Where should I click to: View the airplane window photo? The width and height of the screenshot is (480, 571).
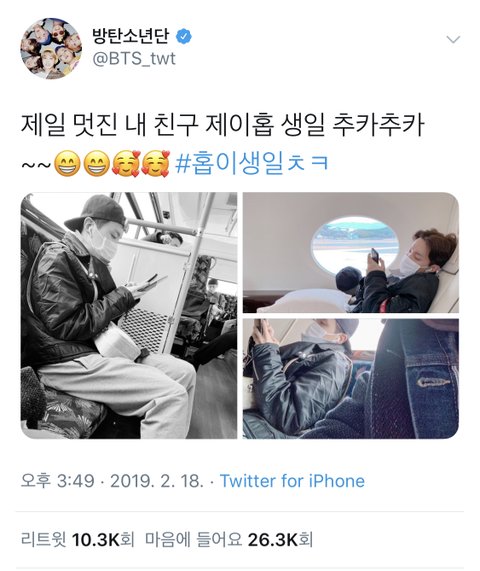[351, 253]
